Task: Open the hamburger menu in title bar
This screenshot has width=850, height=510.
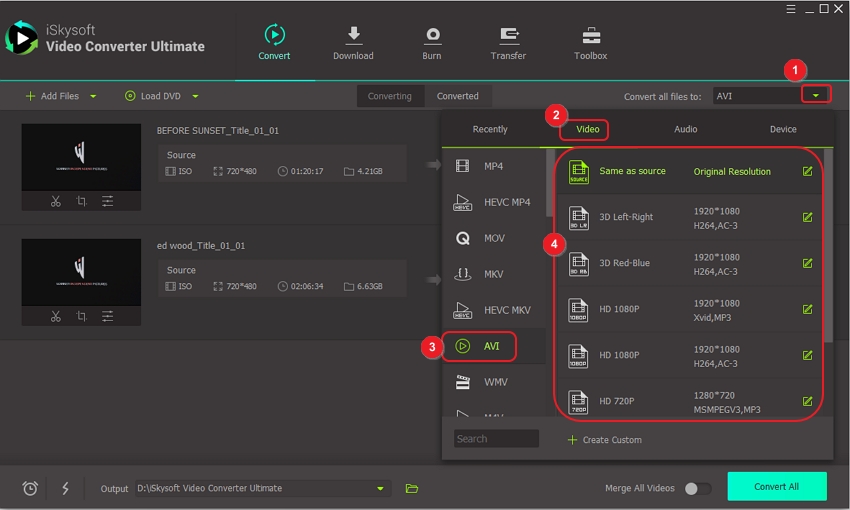Action: tap(791, 9)
